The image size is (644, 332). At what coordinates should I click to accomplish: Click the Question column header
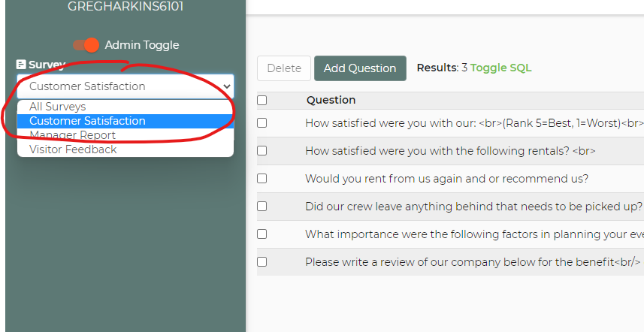coord(331,100)
